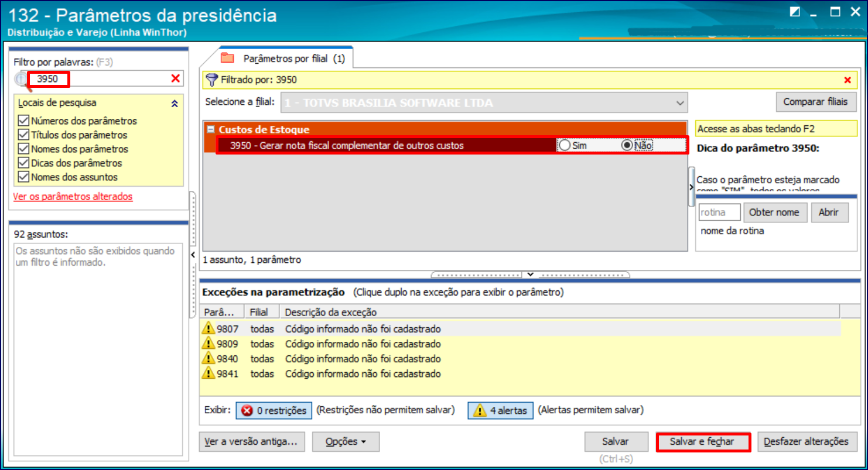868x470 pixels.
Task: Toggle 'Títulos dos parâmetros' checkbox
Action: pos(23,135)
